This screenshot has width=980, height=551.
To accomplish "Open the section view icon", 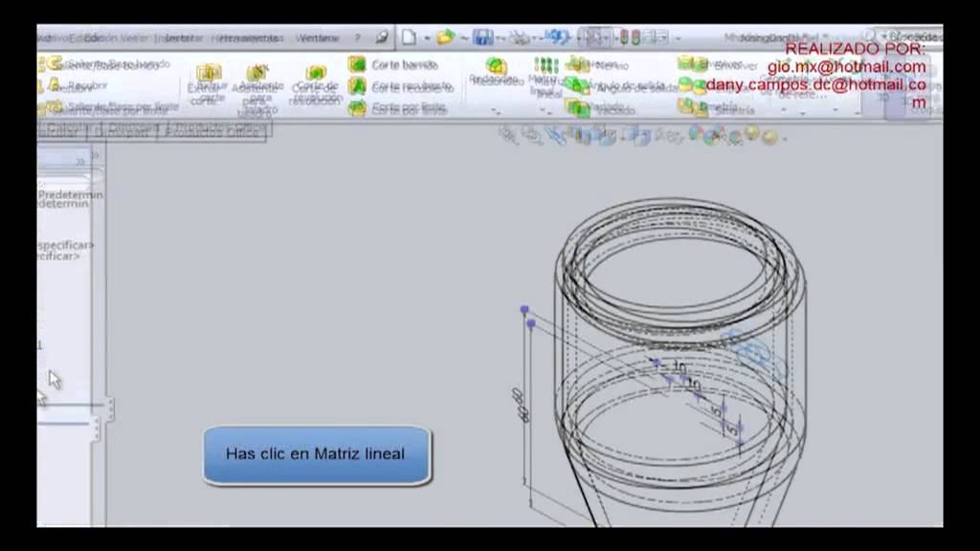I will (x=581, y=135).
